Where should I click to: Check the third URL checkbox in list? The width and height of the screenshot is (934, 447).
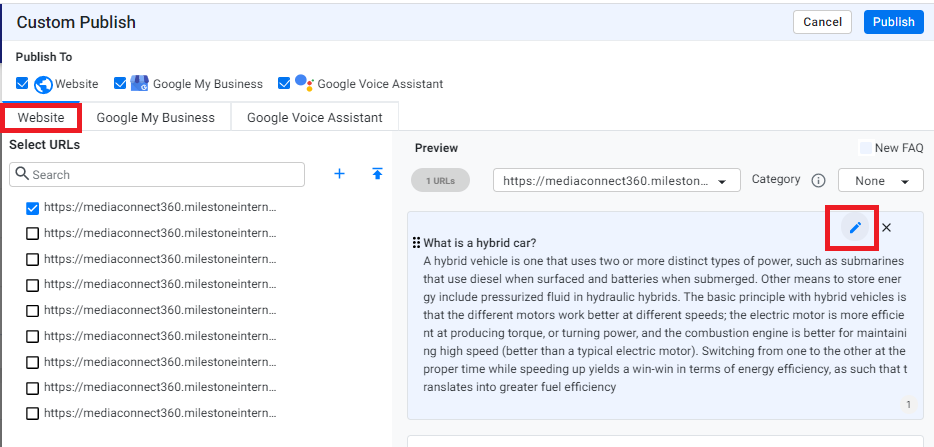pyautogui.click(x=33, y=259)
